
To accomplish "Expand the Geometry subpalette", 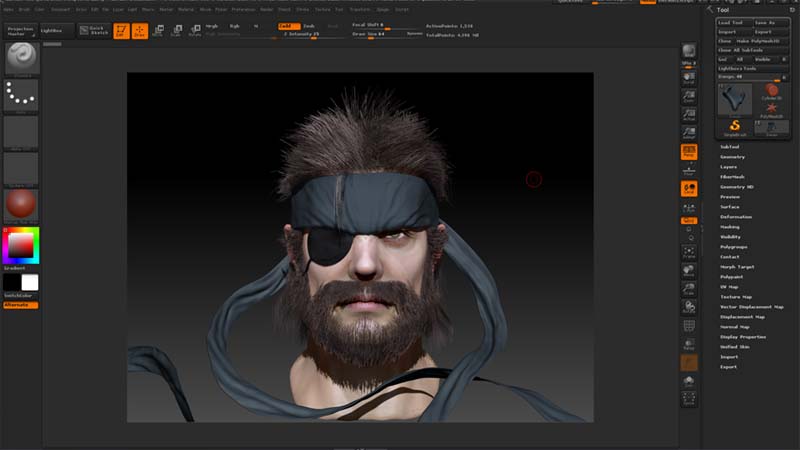I will point(732,157).
